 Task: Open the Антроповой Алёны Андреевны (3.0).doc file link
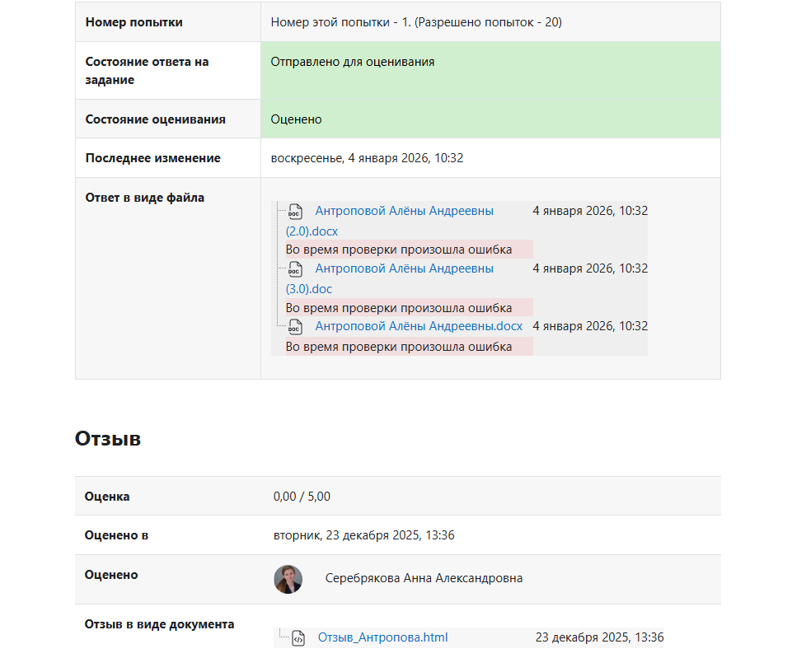coord(404,268)
